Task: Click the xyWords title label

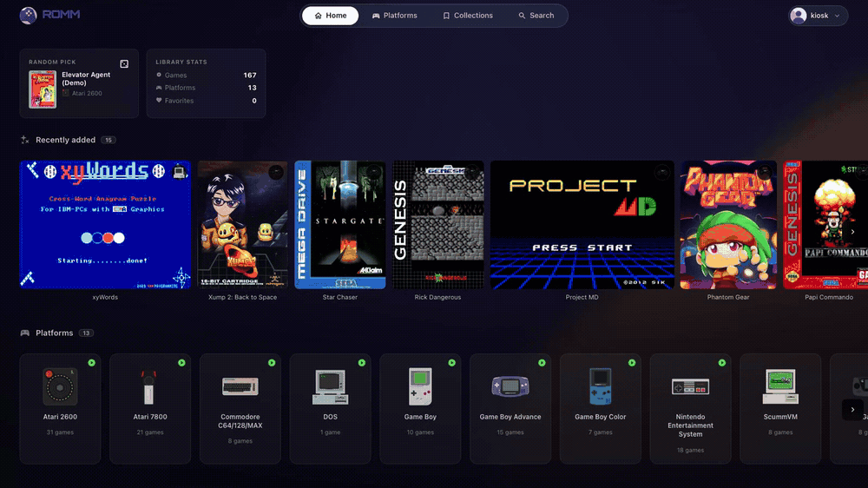Action: [x=105, y=298]
